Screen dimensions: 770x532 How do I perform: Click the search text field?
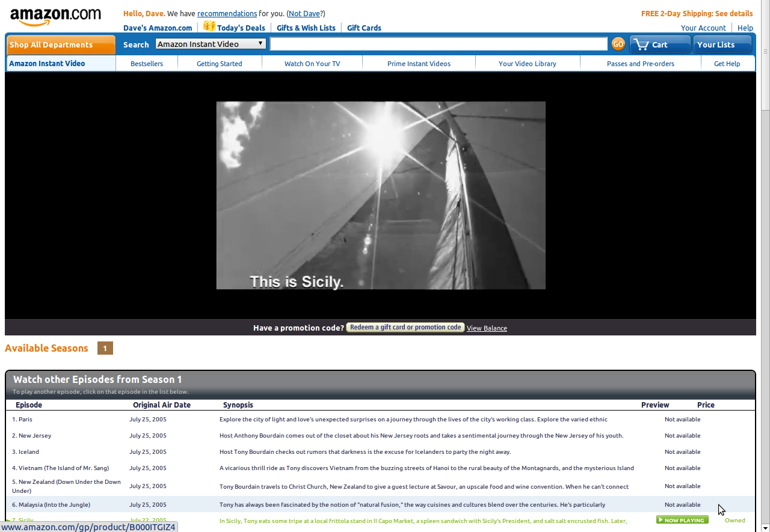439,44
